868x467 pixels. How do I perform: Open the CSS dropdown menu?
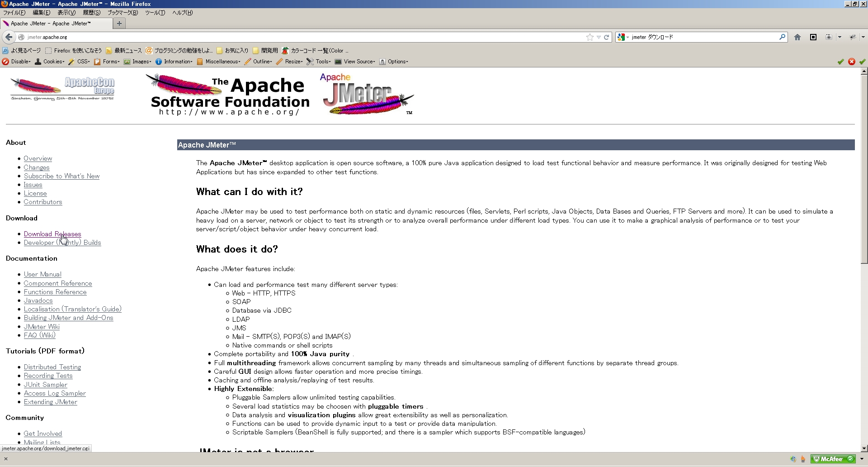(x=79, y=62)
